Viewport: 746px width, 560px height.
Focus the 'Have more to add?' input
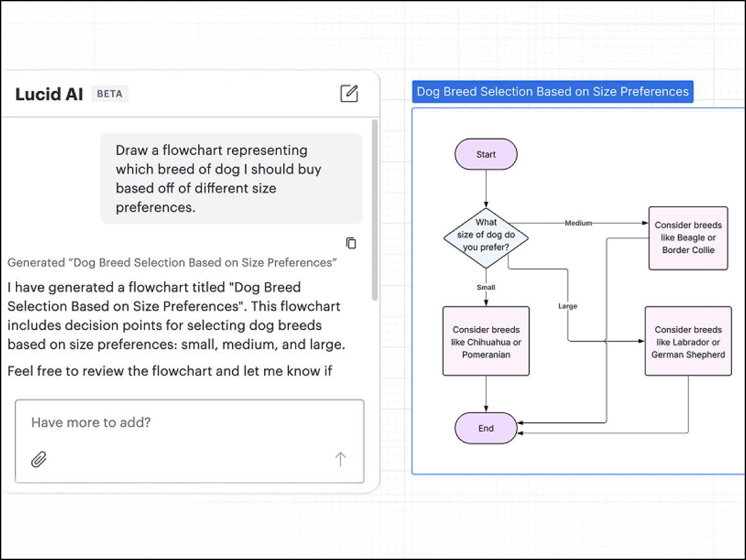190,441
